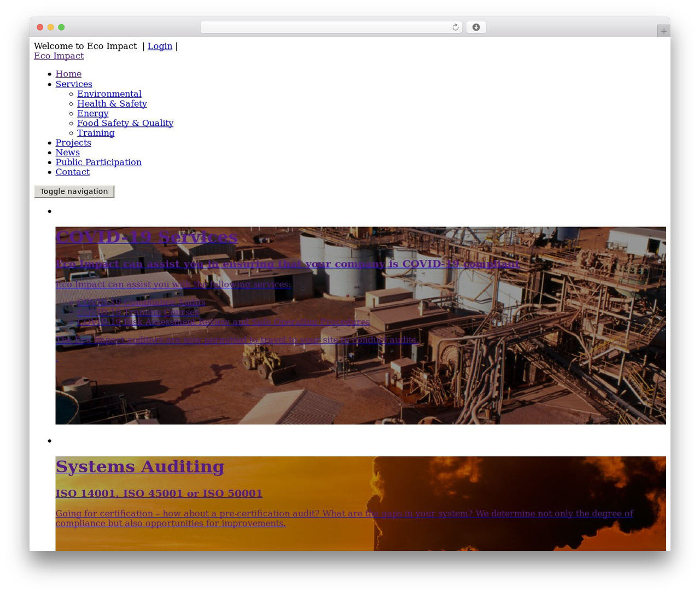Go to the Contact page
This screenshot has height=593, width=700.
point(73,173)
